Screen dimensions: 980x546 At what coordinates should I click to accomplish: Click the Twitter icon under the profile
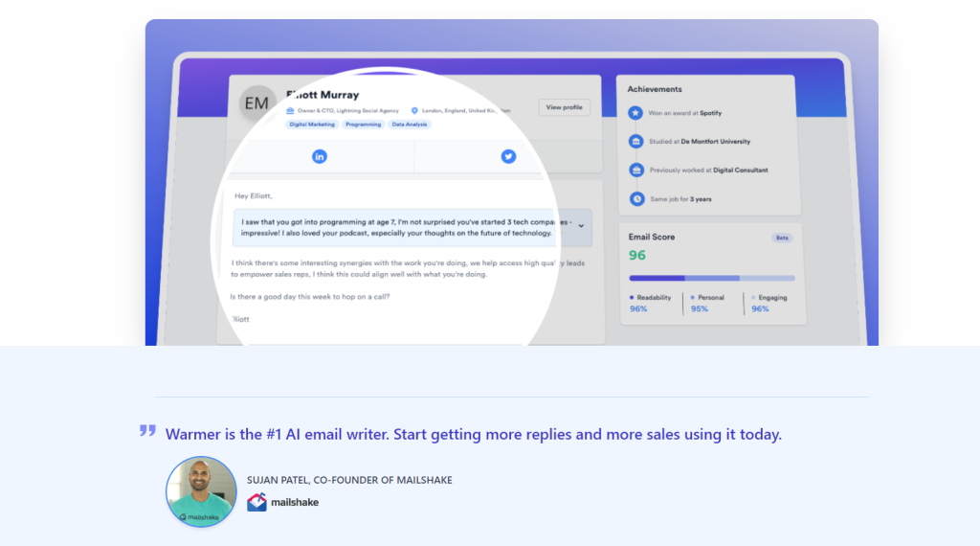[x=508, y=156]
